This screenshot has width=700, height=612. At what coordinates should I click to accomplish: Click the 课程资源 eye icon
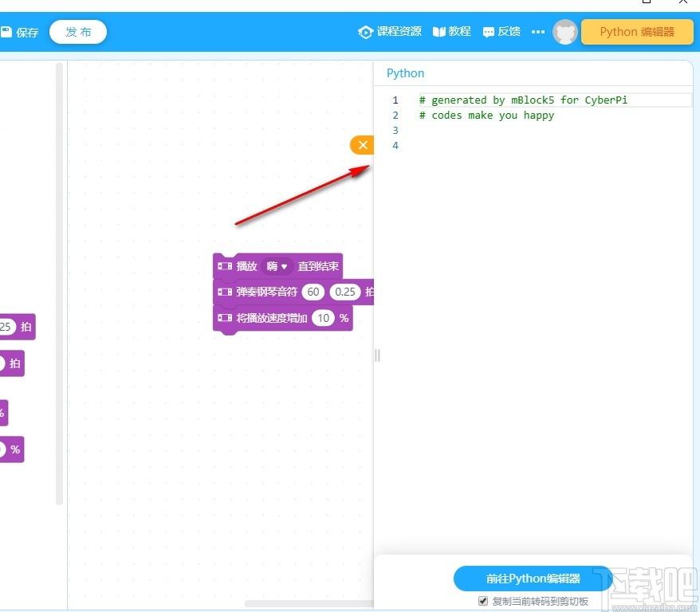coord(365,32)
